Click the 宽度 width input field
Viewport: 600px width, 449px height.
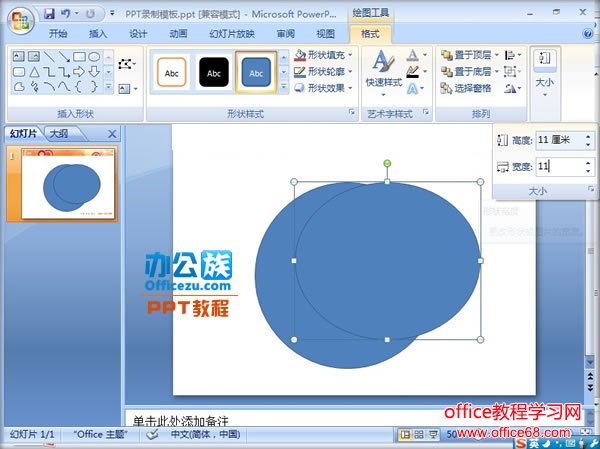coord(560,167)
